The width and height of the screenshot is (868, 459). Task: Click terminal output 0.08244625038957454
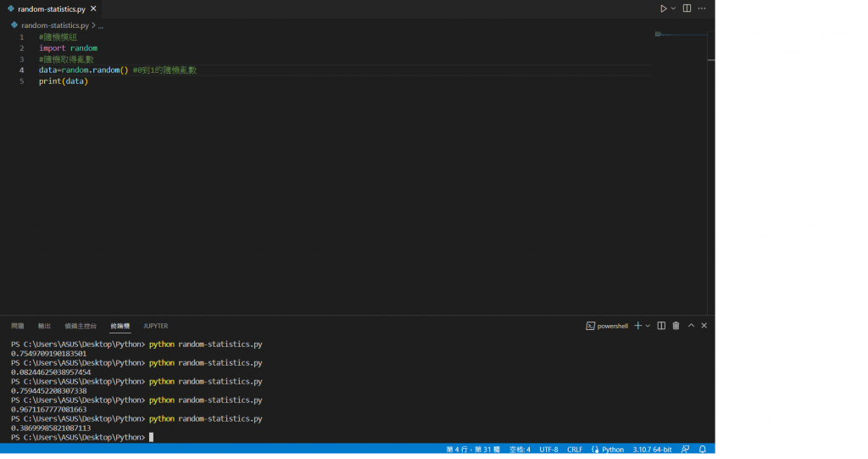(x=51, y=372)
